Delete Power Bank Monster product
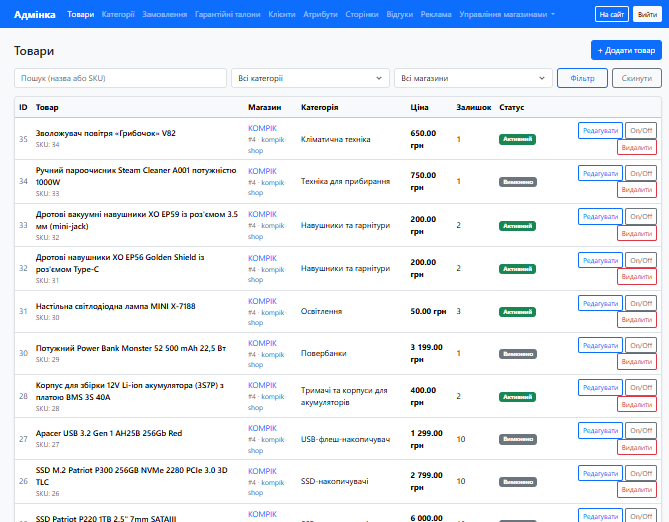669x522 pixels. [x=637, y=362]
